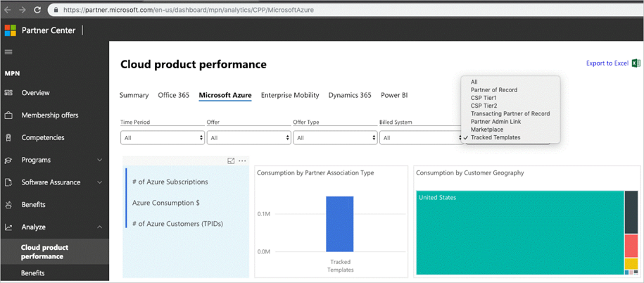Select the Microsoft Azure tab

click(225, 95)
